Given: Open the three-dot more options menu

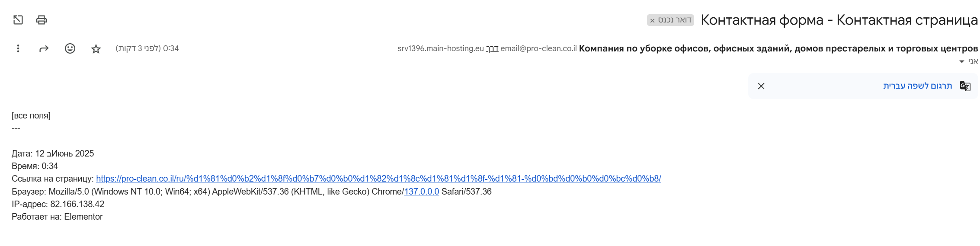Looking at the screenshot, I should pyautogui.click(x=18, y=48).
